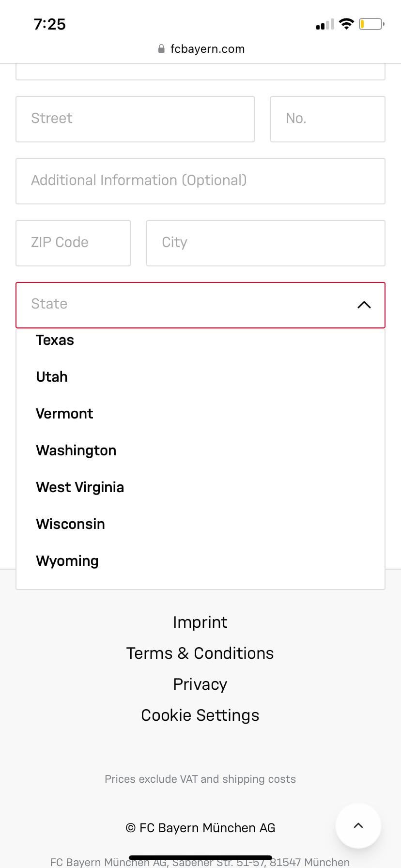This screenshot has width=401, height=868.
Task: Focus the house No. field
Action: [x=327, y=119]
